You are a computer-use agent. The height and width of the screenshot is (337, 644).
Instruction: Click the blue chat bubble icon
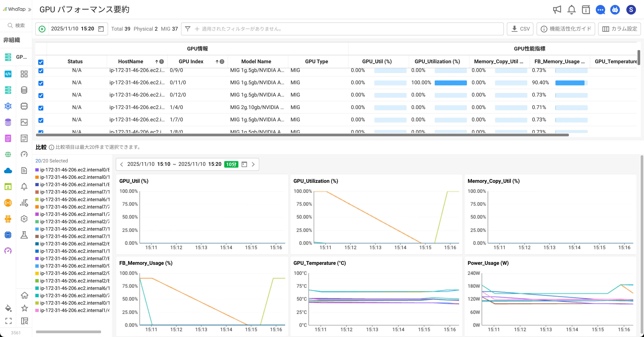pos(600,10)
